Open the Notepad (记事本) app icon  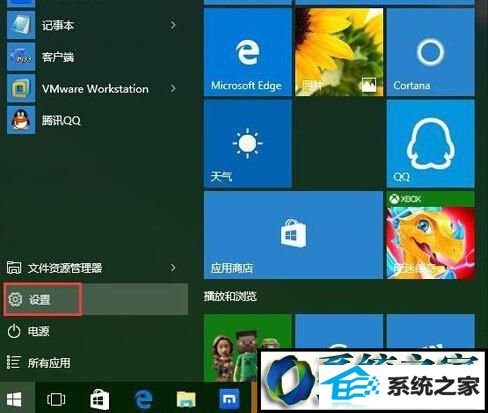(x=21, y=25)
